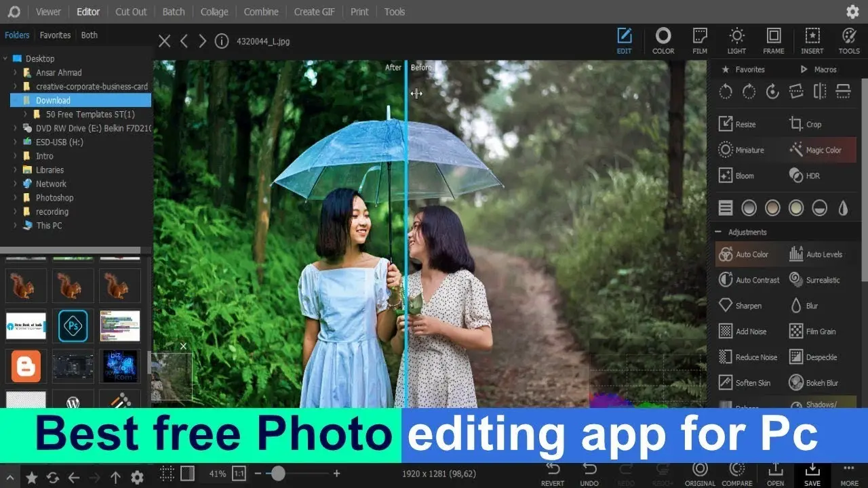Viewport: 868px width, 488px height.
Task: Open the Color panel in top toolbar
Action: 663,41
